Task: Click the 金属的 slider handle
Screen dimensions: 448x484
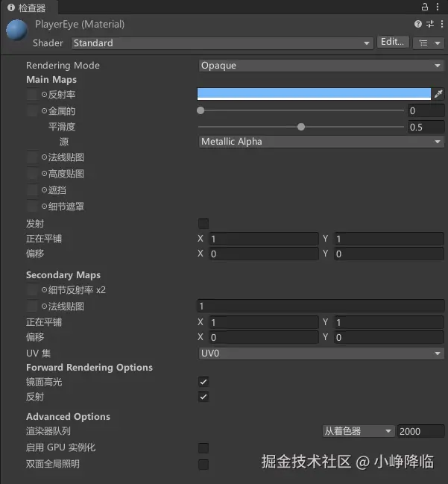Action: tap(201, 110)
